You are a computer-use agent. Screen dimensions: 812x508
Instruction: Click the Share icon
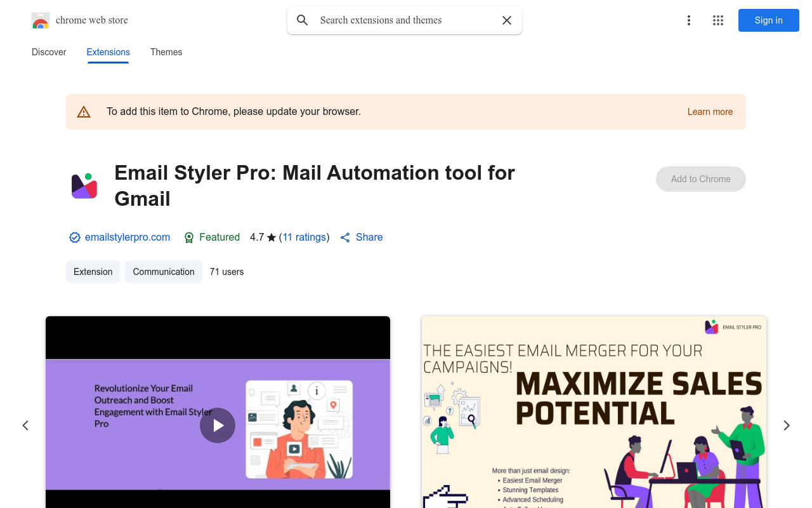pos(345,237)
